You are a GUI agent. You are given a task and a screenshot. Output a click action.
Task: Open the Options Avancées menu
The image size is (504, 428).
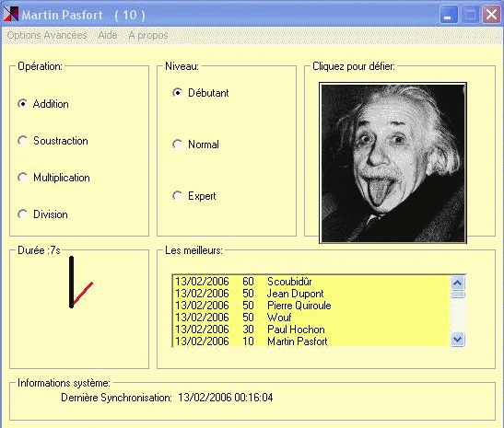coord(47,35)
